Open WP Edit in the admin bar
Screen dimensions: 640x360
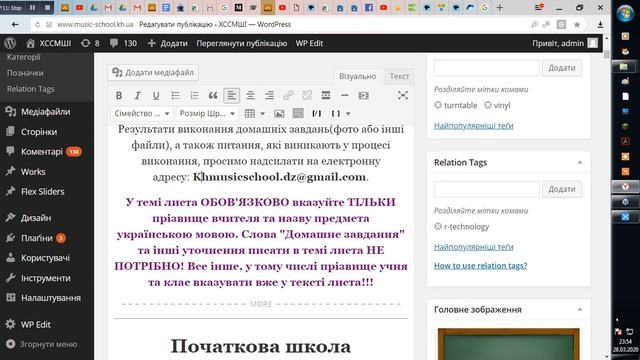pos(309,43)
